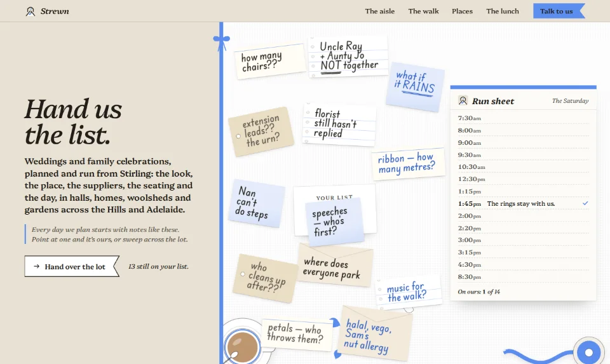
Task: Select the halal, vego, nut allergy envelope
Action: 376,334
